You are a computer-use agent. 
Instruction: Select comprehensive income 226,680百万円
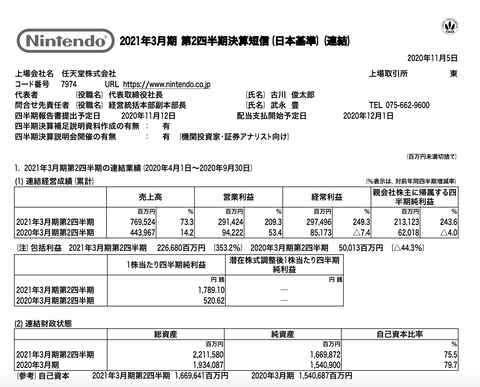click(181, 248)
